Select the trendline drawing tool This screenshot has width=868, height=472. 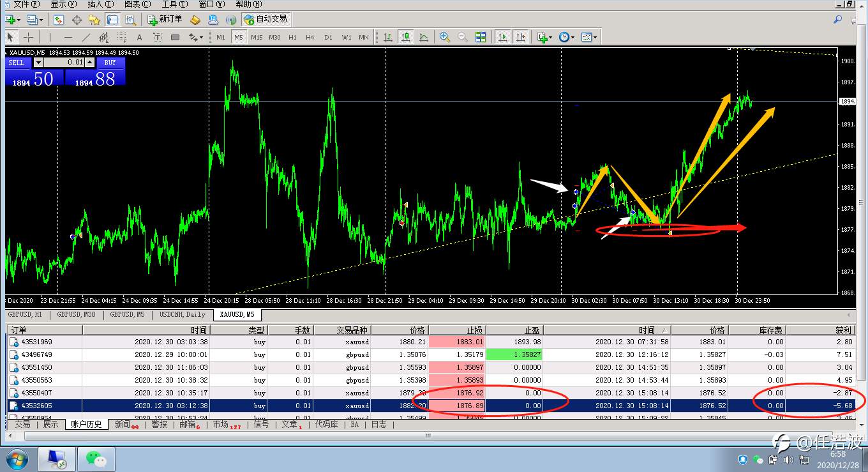pos(87,37)
